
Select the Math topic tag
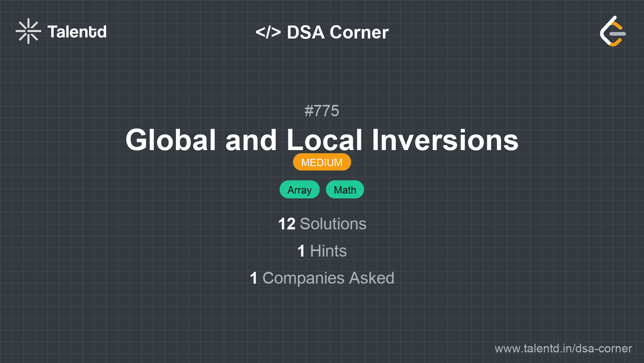tap(345, 190)
